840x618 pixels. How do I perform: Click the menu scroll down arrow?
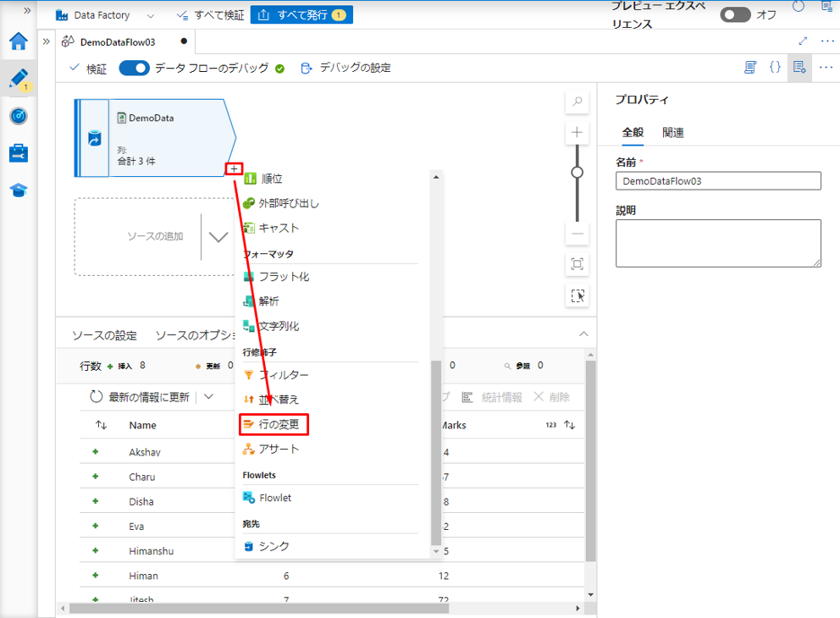click(436, 551)
